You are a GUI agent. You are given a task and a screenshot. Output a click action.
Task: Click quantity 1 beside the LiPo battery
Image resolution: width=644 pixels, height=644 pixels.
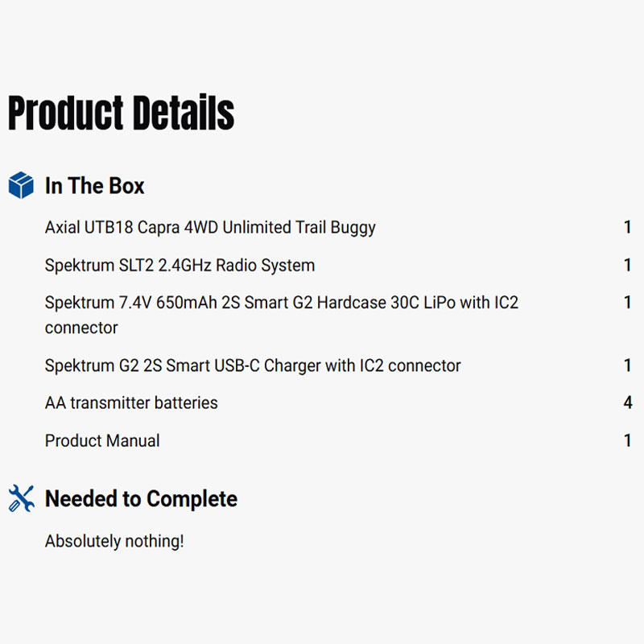coord(628,303)
